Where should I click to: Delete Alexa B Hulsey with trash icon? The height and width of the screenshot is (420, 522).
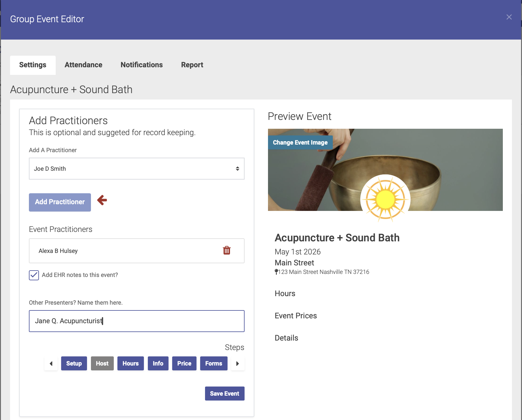[x=227, y=250]
